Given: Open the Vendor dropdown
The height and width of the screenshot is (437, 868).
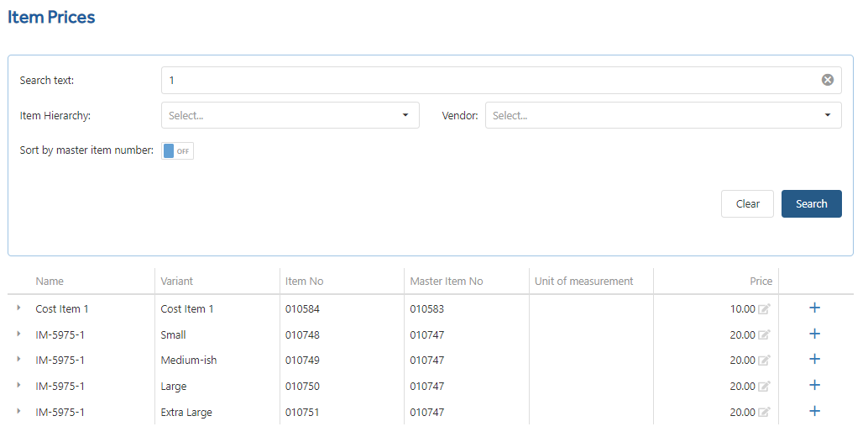Looking at the screenshot, I should (x=663, y=115).
